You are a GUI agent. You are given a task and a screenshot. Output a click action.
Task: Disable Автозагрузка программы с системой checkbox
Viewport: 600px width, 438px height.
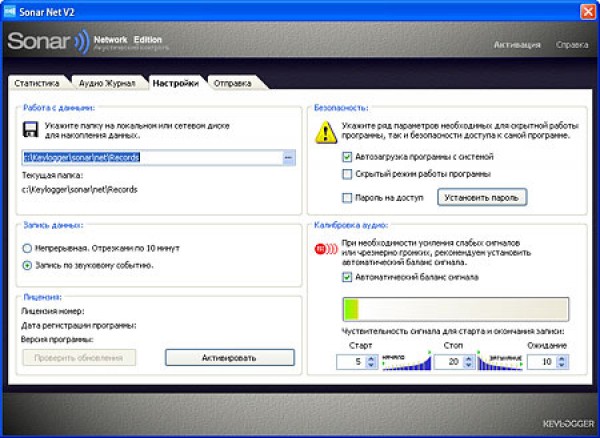point(347,157)
